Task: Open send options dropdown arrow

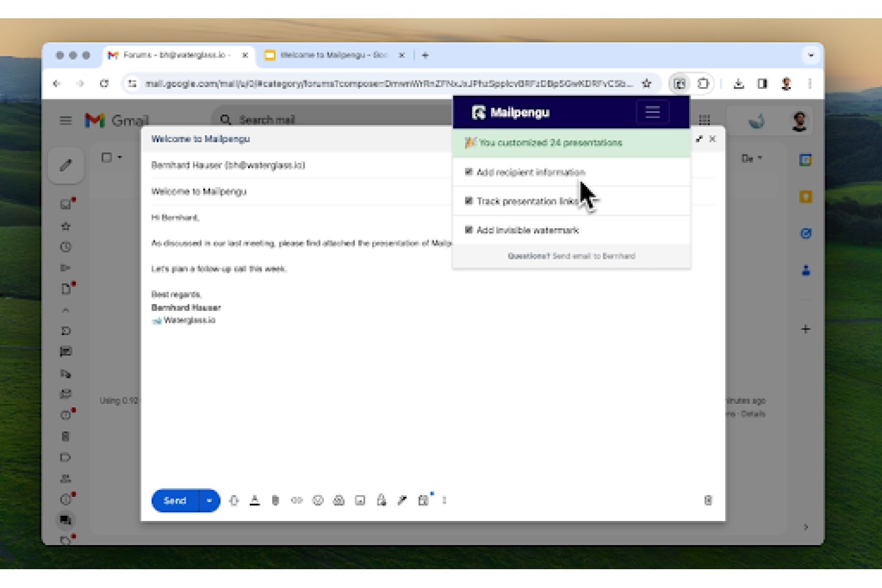Action: tap(209, 500)
